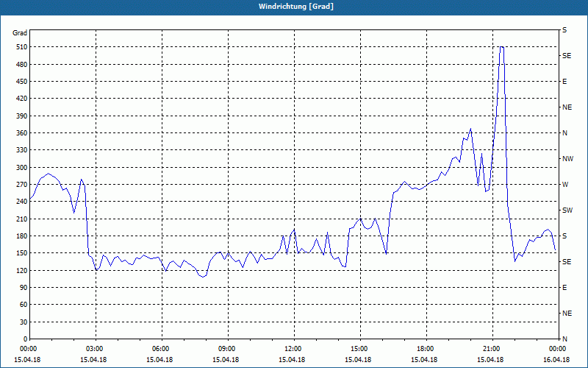Click the 420 degree axis label
The height and width of the screenshot is (368, 588).
click(22, 99)
